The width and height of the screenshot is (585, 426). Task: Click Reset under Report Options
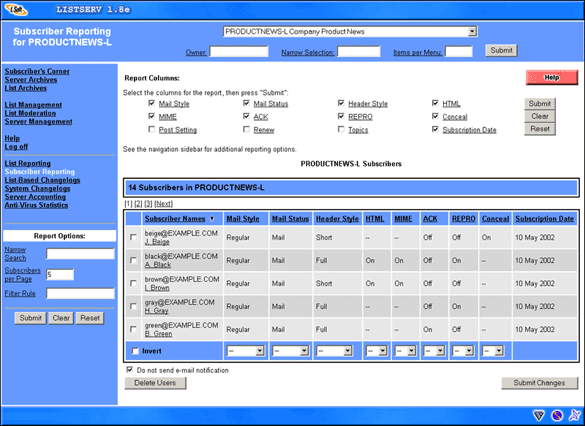pos(90,318)
